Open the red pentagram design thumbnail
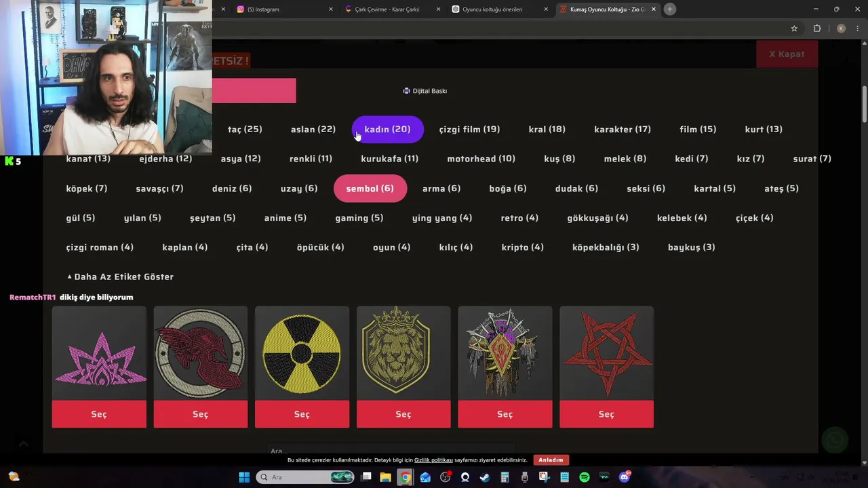868x488 pixels. point(606,353)
